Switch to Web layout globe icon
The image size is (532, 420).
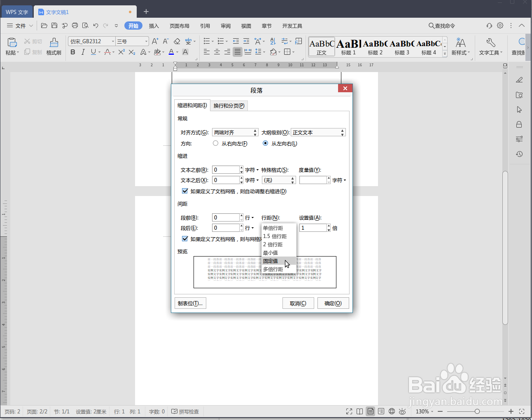tap(392, 411)
